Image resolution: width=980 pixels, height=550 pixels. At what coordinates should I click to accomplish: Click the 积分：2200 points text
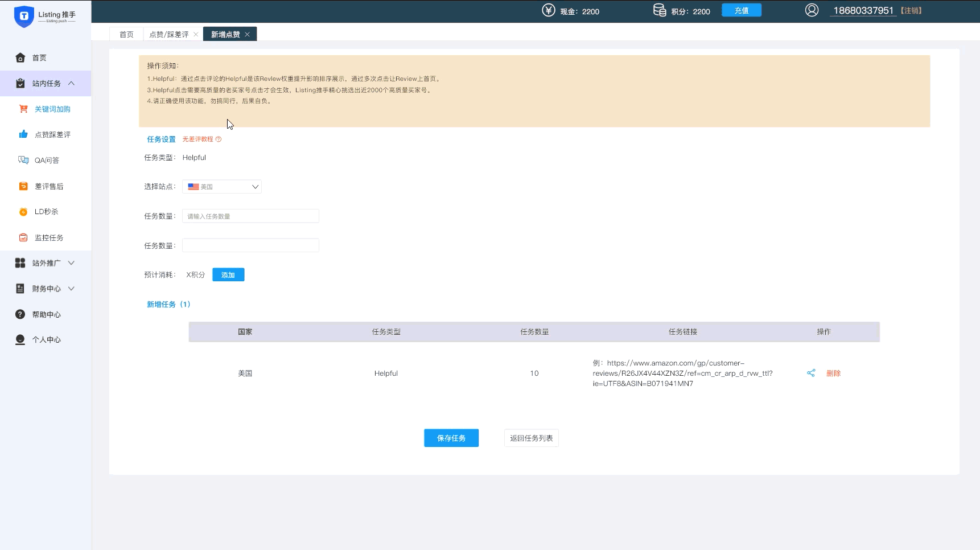(691, 11)
